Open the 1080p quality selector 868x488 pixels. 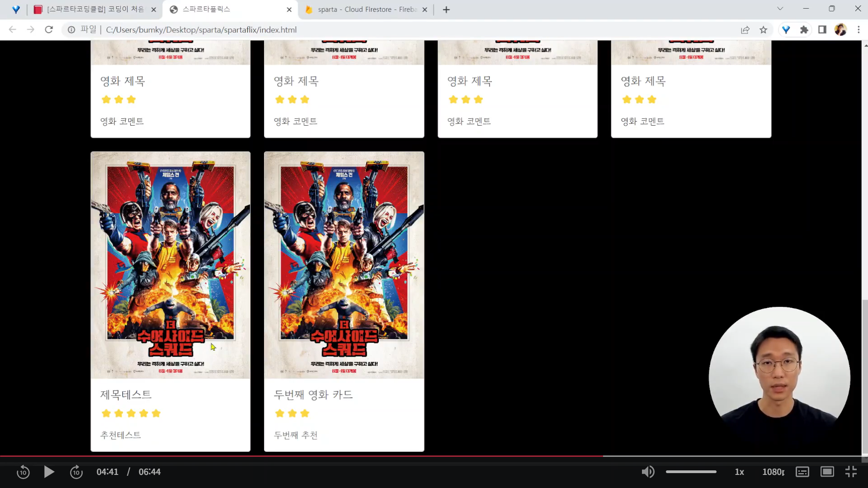[x=773, y=472]
